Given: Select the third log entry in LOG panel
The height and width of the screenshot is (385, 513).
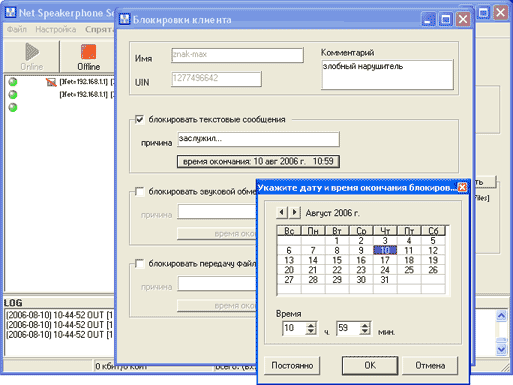Looking at the screenshot, I should [x=59, y=335].
